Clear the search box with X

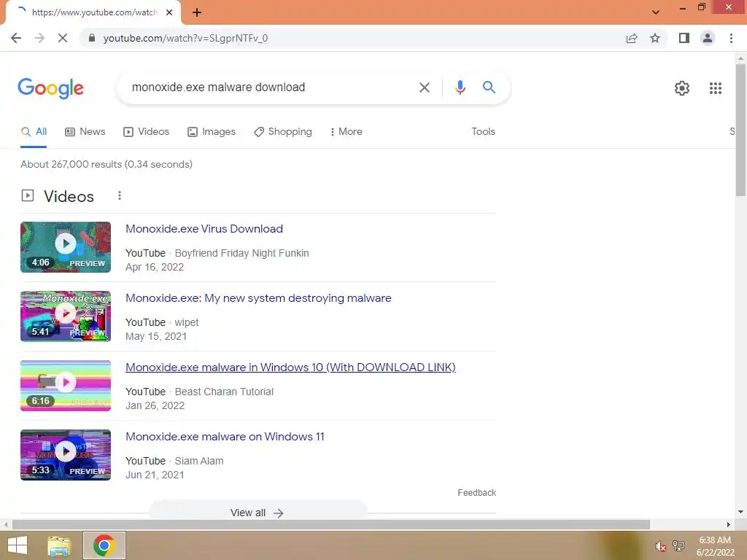(424, 87)
